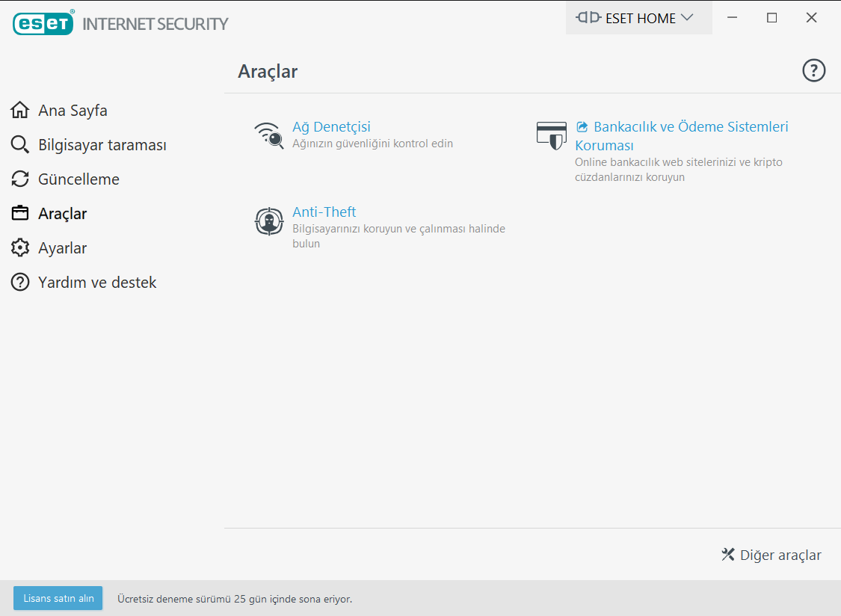The height and width of the screenshot is (616, 841).
Task: Open Yardım ve destek section
Action: point(97,283)
